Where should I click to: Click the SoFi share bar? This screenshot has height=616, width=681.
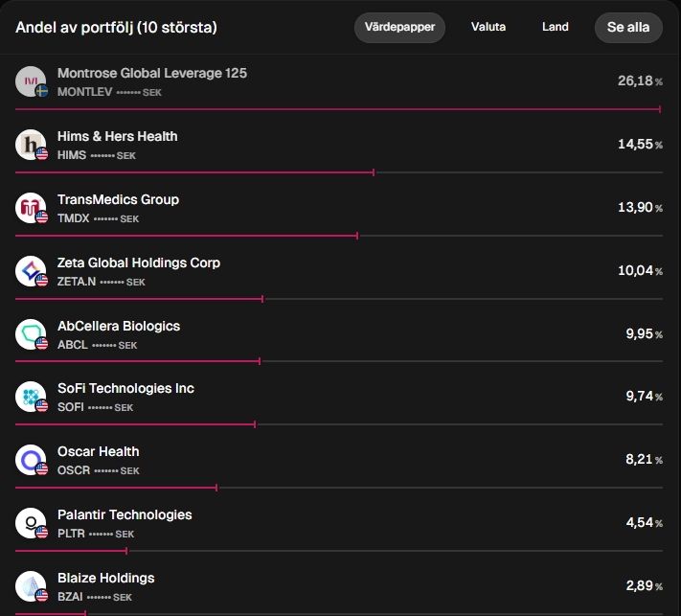pyautogui.click(x=339, y=424)
